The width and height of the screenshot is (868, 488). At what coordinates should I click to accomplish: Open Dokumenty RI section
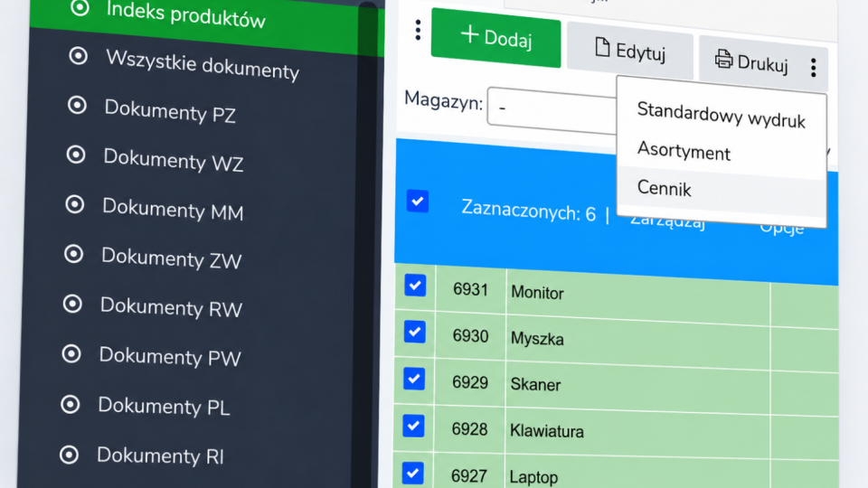(160, 455)
